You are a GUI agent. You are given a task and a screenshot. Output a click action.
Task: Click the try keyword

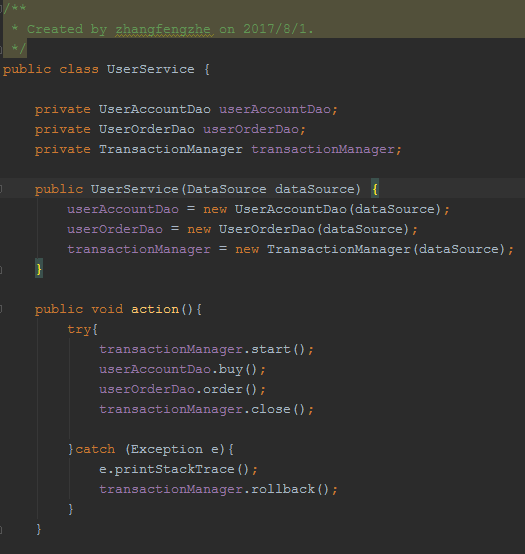tap(79, 330)
